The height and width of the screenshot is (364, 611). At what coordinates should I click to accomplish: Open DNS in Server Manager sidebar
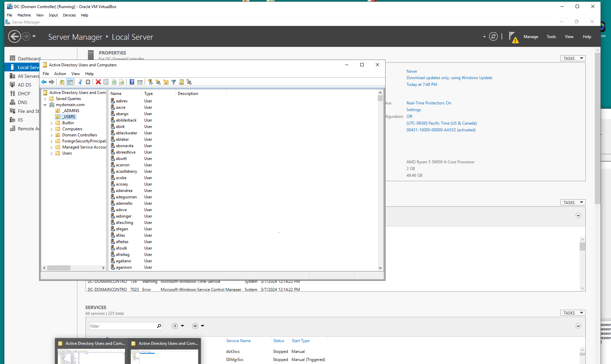23,102
